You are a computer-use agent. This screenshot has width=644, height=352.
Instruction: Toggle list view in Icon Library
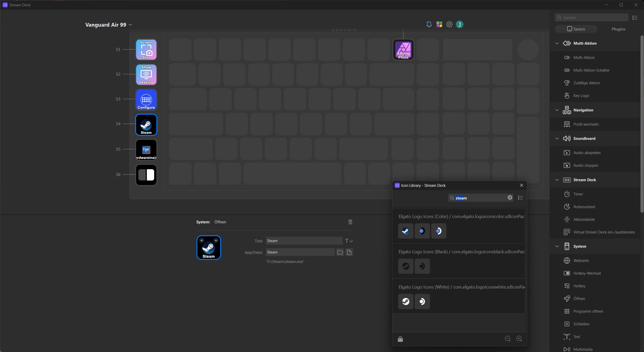(520, 198)
